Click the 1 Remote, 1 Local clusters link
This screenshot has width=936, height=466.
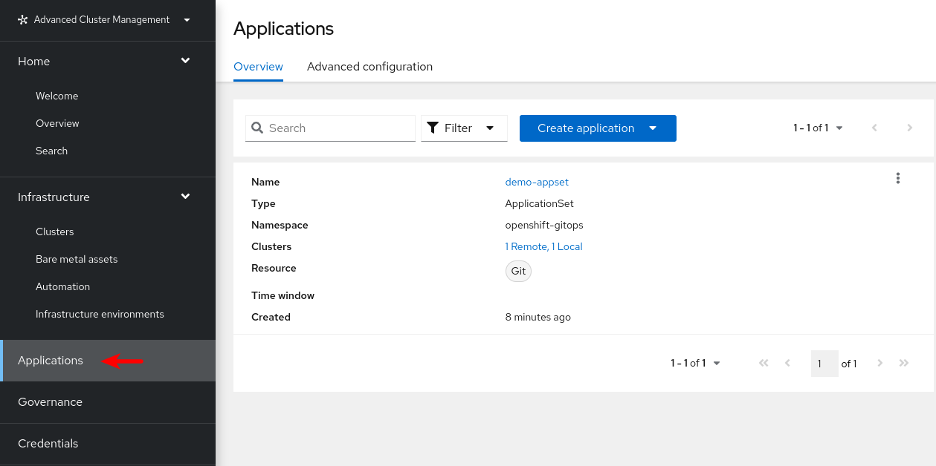pos(543,247)
